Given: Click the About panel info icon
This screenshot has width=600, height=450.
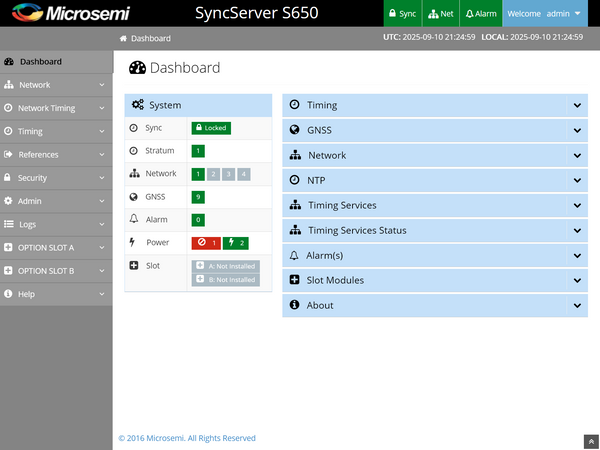Looking at the screenshot, I should [294, 305].
